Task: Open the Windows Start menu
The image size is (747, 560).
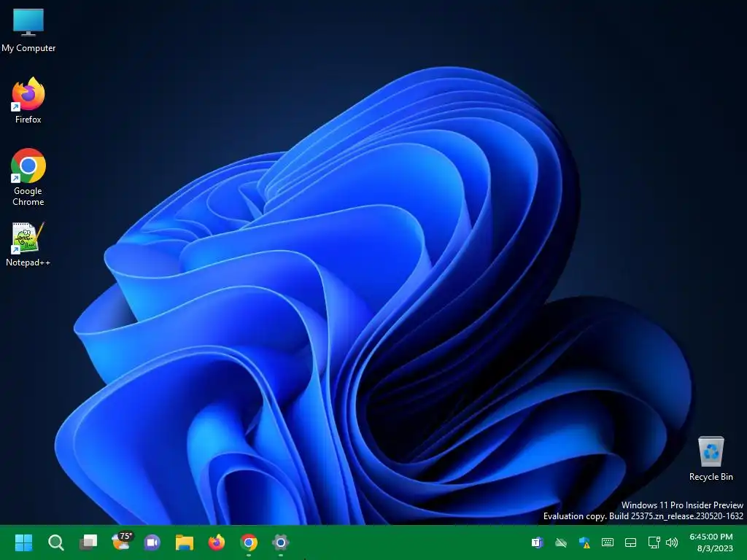Action: coord(23,542)
